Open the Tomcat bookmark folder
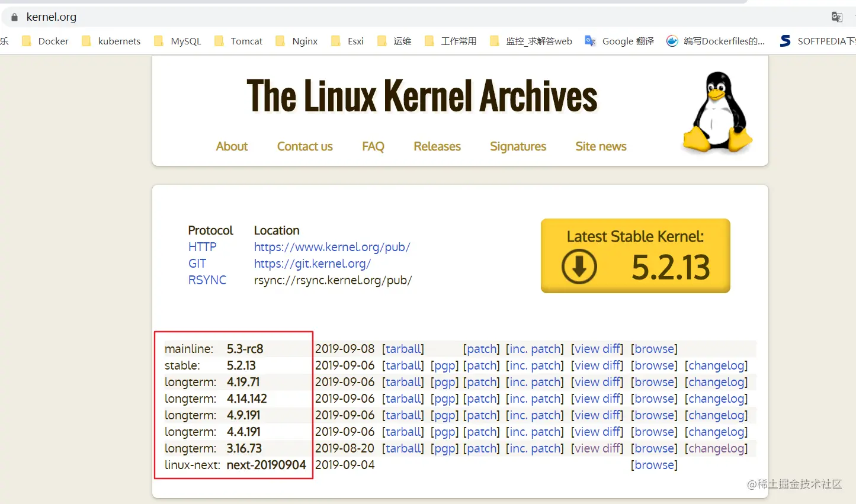The height and width of the screenshot is (504, 856). [x=238, y=41]
